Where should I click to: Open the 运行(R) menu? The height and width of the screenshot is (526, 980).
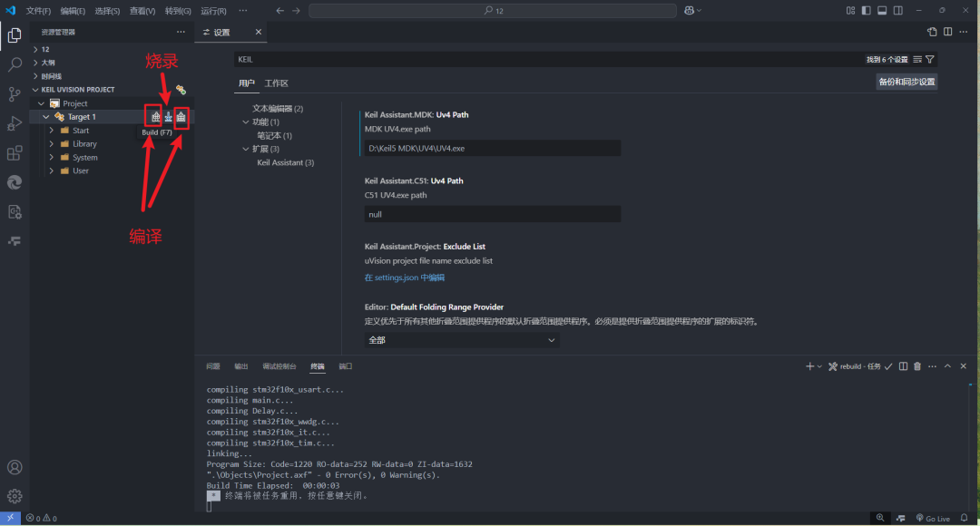(x=213, y=11)
